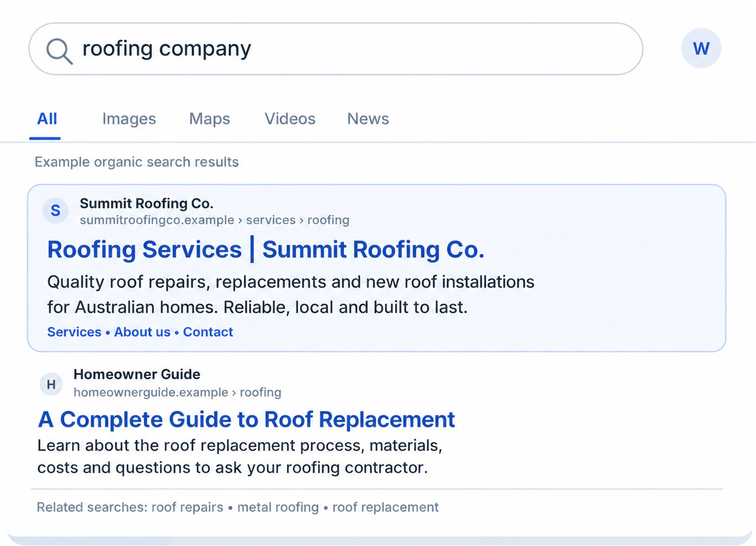Click the Contact sitelink

[x=208, y=332]
